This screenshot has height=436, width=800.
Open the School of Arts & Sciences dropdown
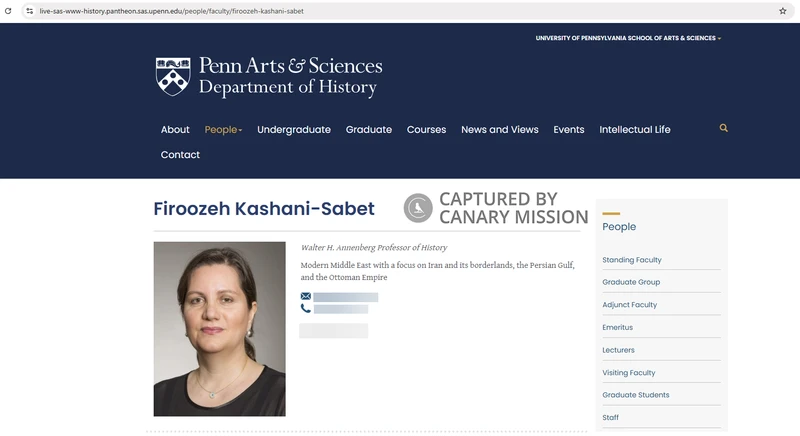pos(628,38)
